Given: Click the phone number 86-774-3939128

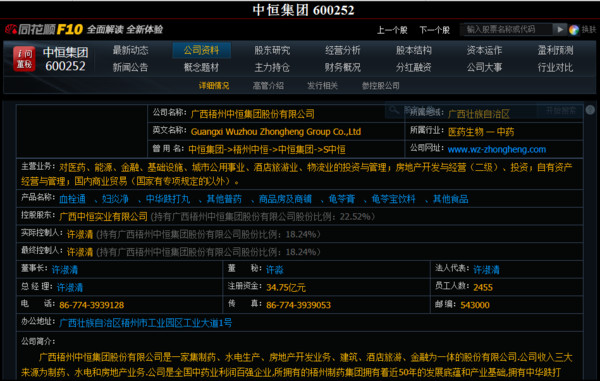Looking at the screenshot, I should point(91,305).
